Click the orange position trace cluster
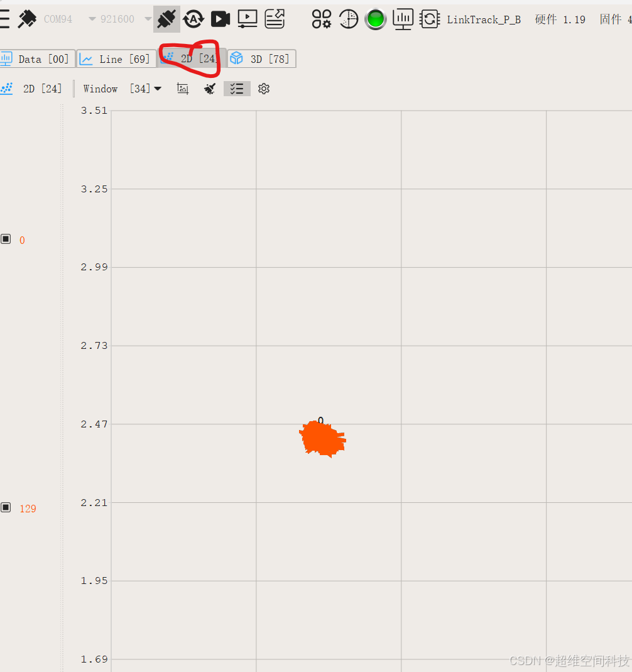Image resolution: width=632 pixels, height=672 pixels. click(322, 439)
